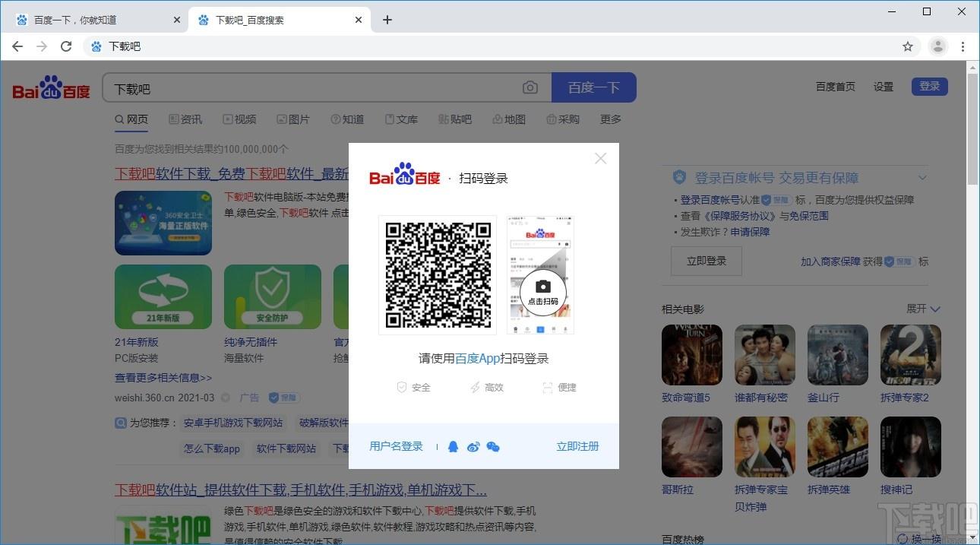Viewport: 980px width, 545px height.
Task: Open the Chrome profile avatar icon
Action: 938,46
